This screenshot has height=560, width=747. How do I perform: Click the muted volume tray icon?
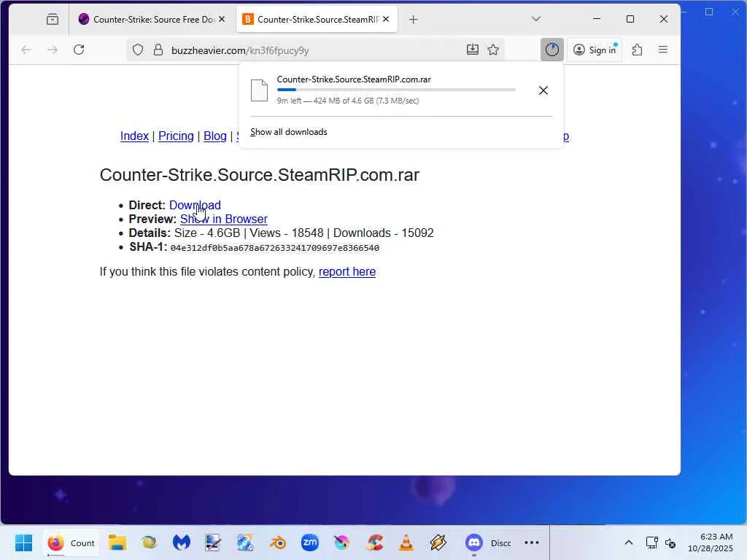[x=670, y=542]
